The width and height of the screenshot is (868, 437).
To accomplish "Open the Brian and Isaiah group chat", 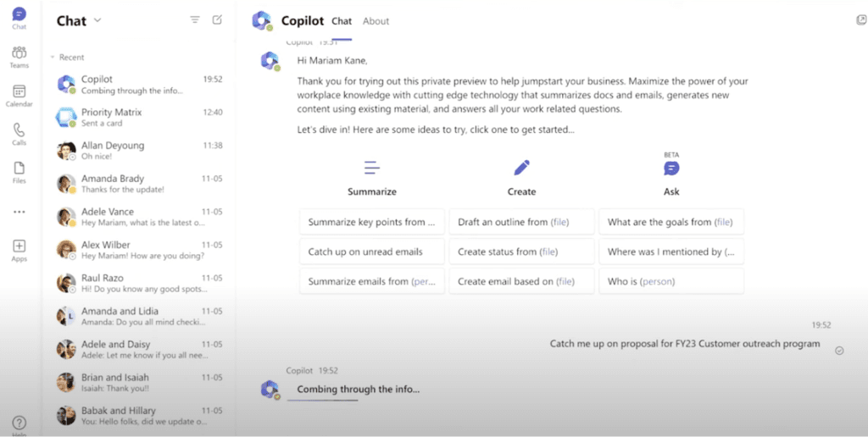I will coord(140,383).
